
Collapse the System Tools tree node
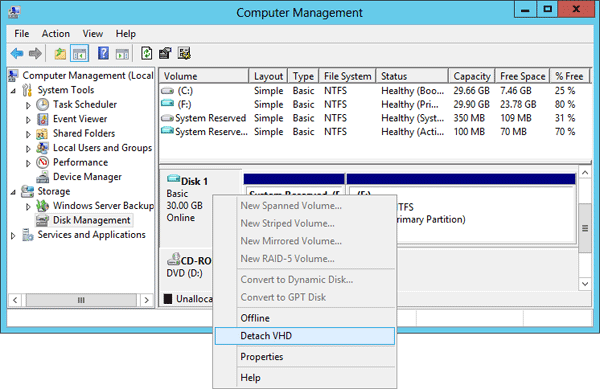click(x=13, y=91)
